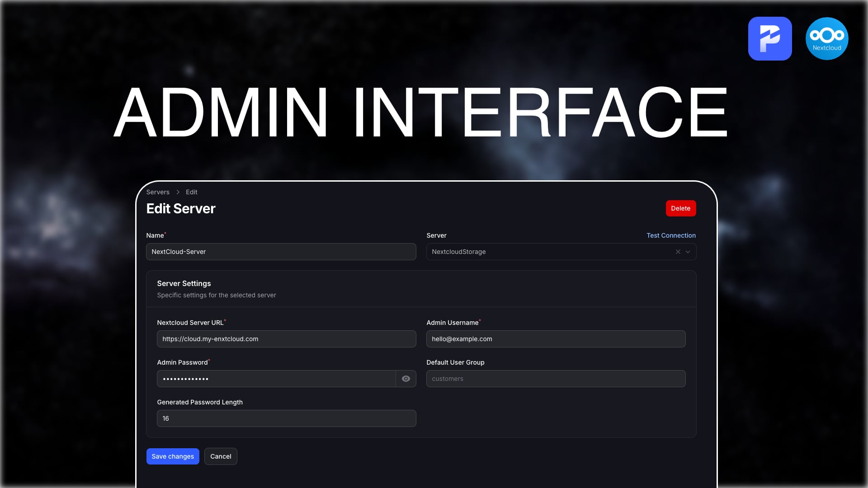Click the Admin Username field
868x488 pixels.
point(556,339)
